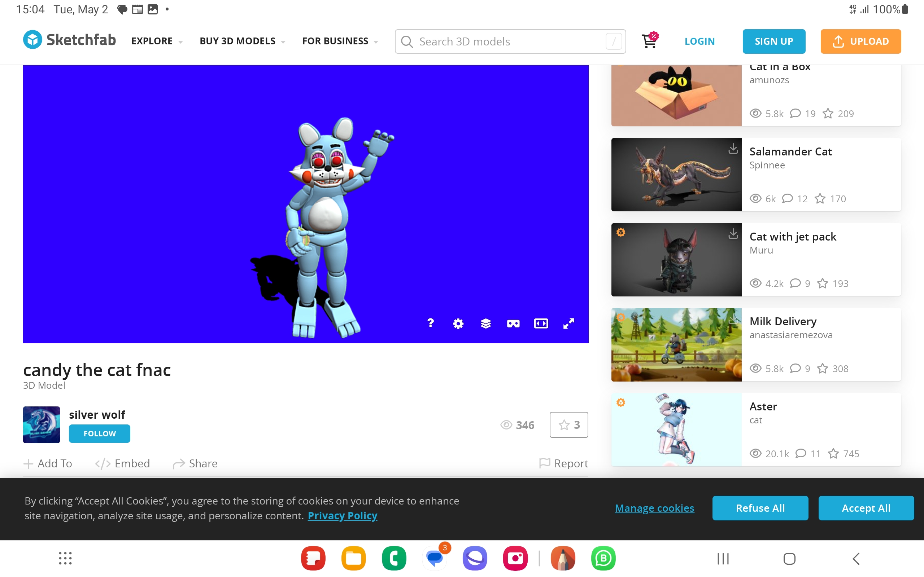Screen dimensions: 924x577
Task: Select the Embed option
Action: pyautogui.click(x=123, y=463)
